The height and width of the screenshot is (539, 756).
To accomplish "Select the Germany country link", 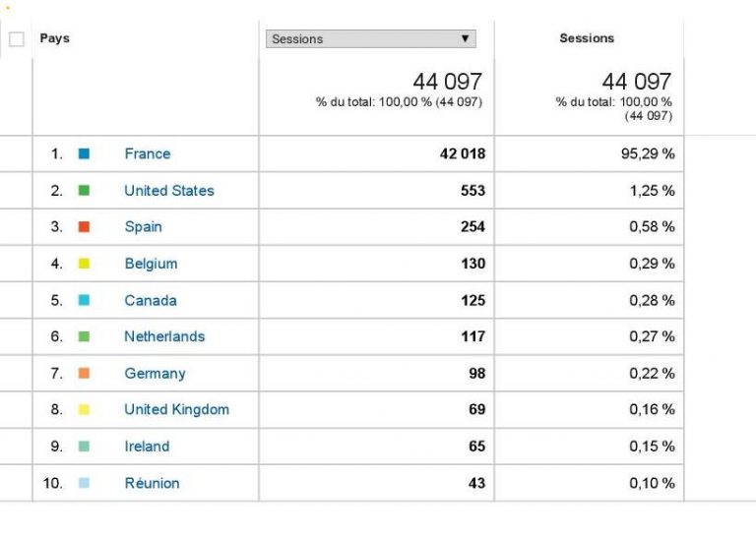I will (155, 374).
